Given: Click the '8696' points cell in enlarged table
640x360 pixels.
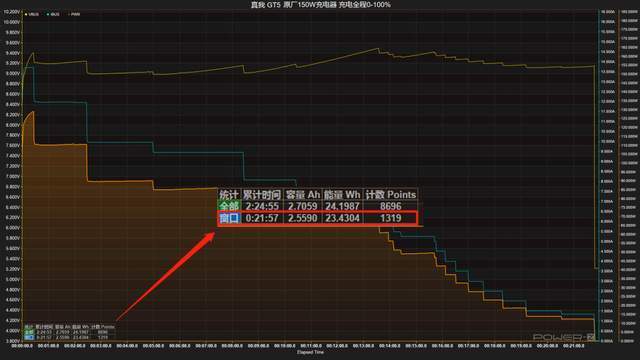Looking at the screenshot, I should pyautogui.click(x=391, y=206).
